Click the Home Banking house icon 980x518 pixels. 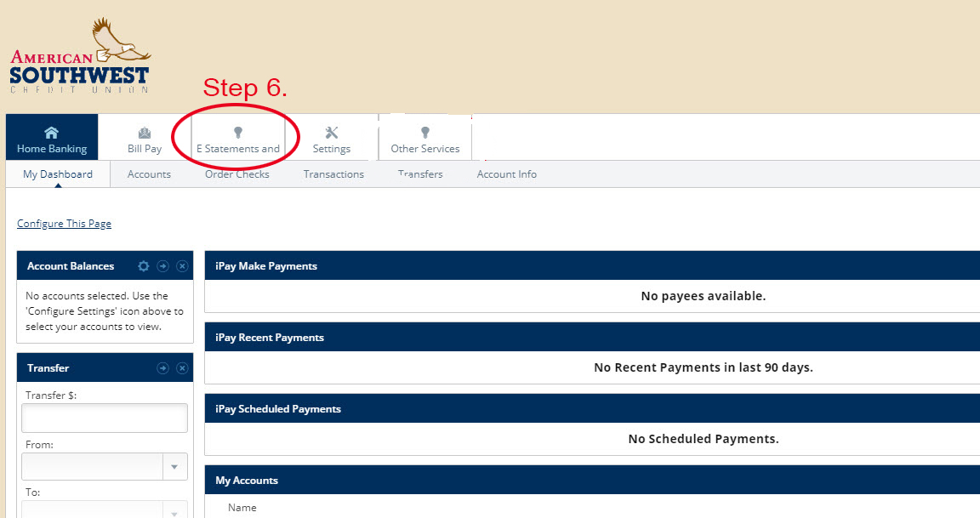pos(51,133)
